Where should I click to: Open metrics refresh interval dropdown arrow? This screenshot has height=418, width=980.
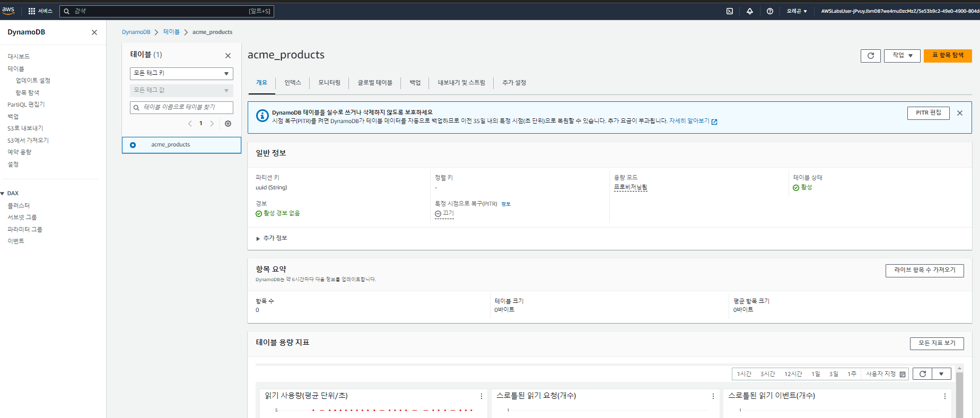942,374
